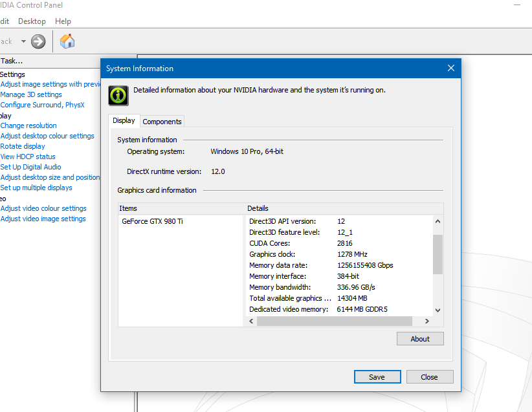Click Memory interface 384-bit value
The height and width of the screenshot is (412, 532).
tap(348, 276)
